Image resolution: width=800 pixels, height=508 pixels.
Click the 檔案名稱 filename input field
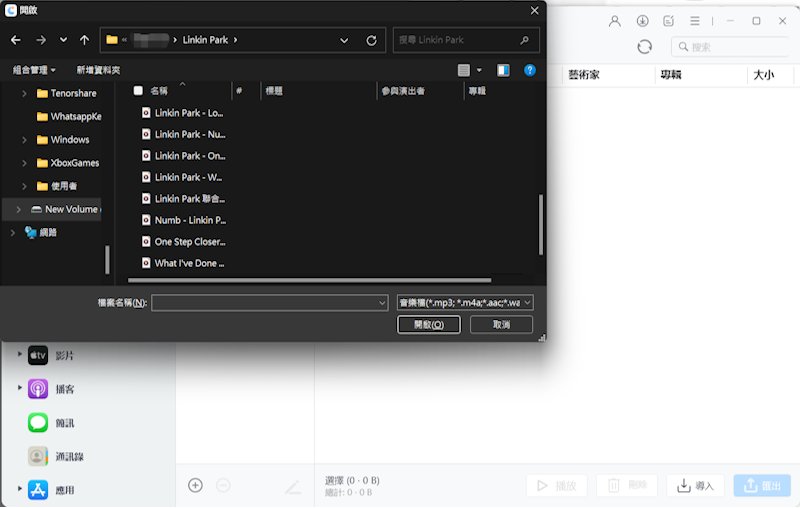point(269,302)
